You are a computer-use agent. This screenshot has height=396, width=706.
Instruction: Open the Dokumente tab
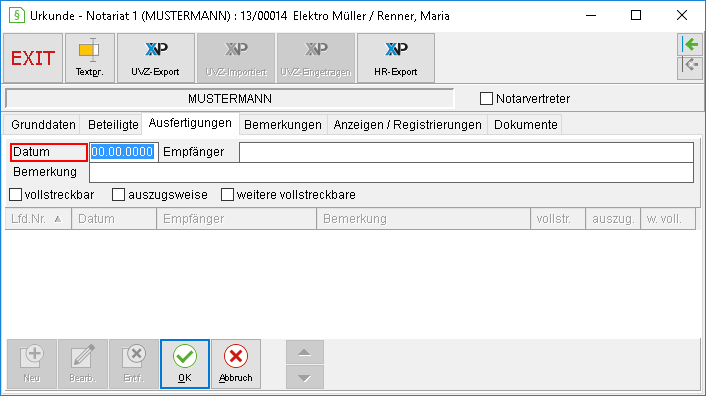[525, 125]
